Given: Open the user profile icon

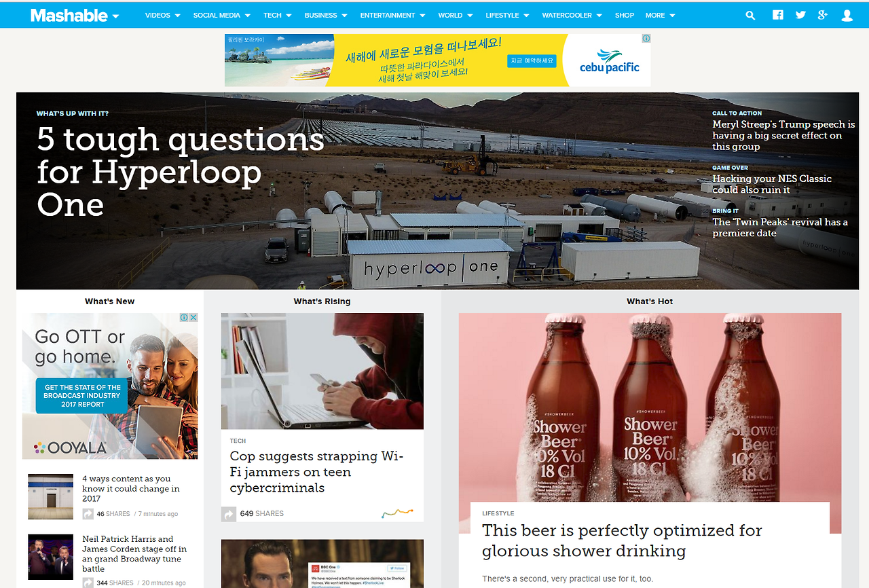Looking at the screenshot, I should 847,15.
